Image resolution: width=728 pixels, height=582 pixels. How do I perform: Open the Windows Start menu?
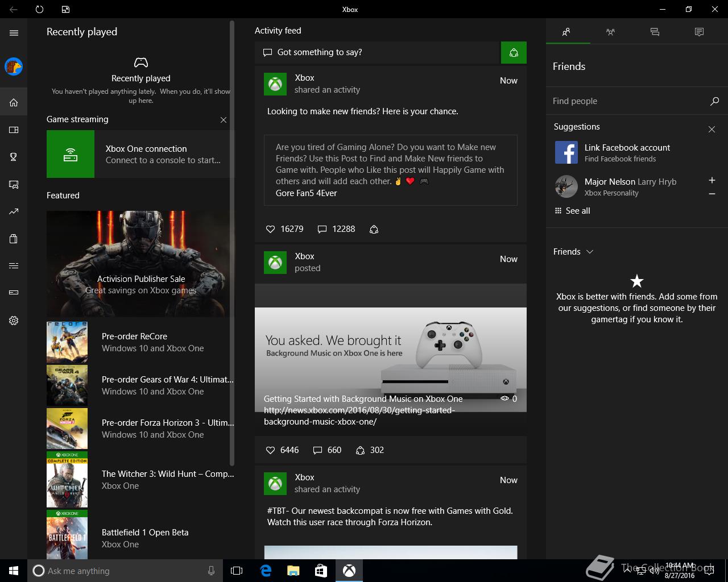click(x=14, y=571)
